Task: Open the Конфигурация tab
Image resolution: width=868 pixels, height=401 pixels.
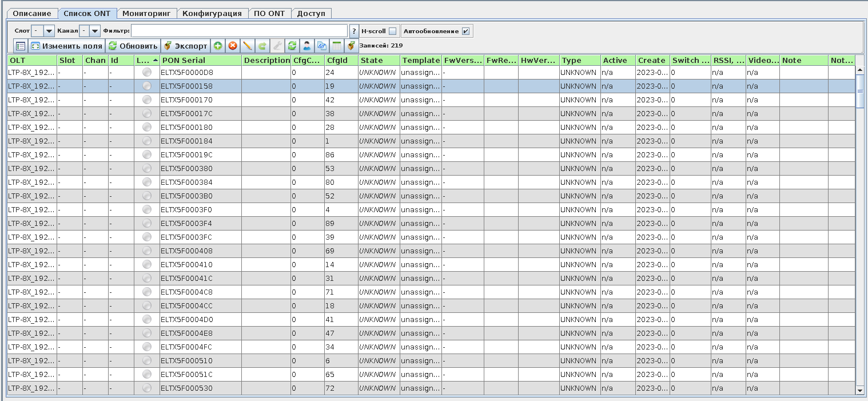Action: (x=212, y=13)
